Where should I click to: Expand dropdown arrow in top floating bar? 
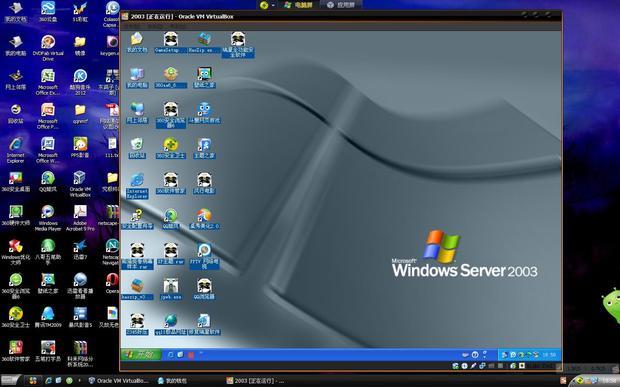[x=273, y=6]
